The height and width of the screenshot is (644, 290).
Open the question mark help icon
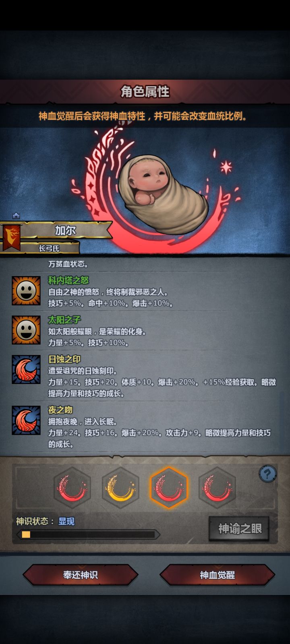pos(267,474)
